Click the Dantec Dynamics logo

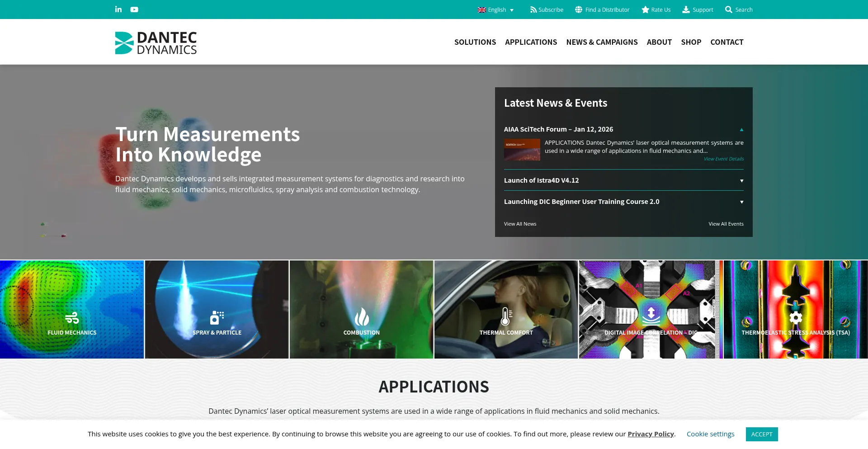pos(156,43)
